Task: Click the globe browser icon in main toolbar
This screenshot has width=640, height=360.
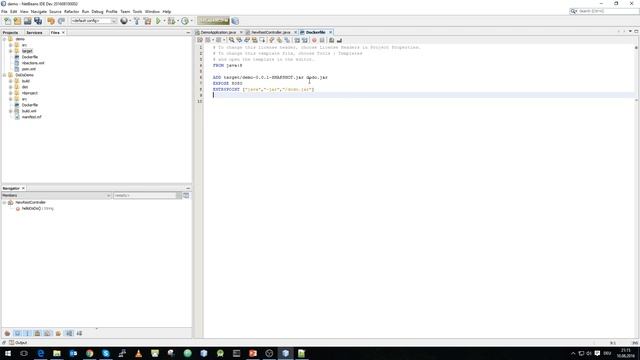Action: pyautogui.click(x=124, y=21)
